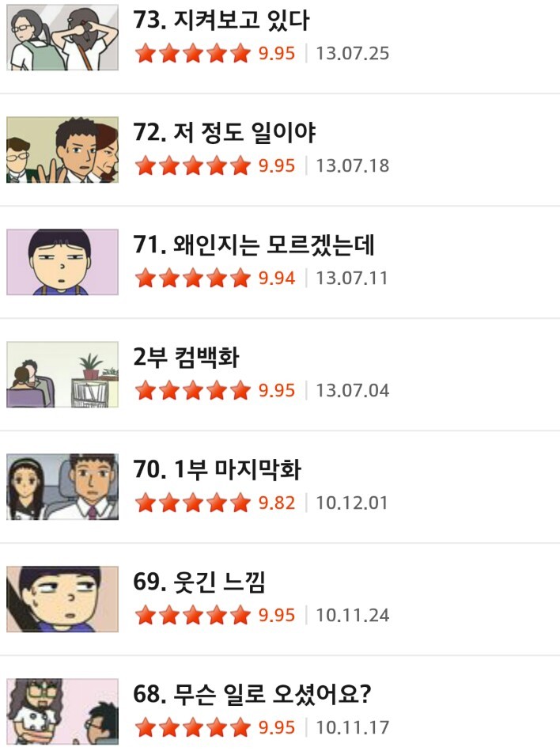Click the date 13.07.04 of 2부 컴백화
The width and height of the screenshot is (560, 751).
[x=353, y=390]
